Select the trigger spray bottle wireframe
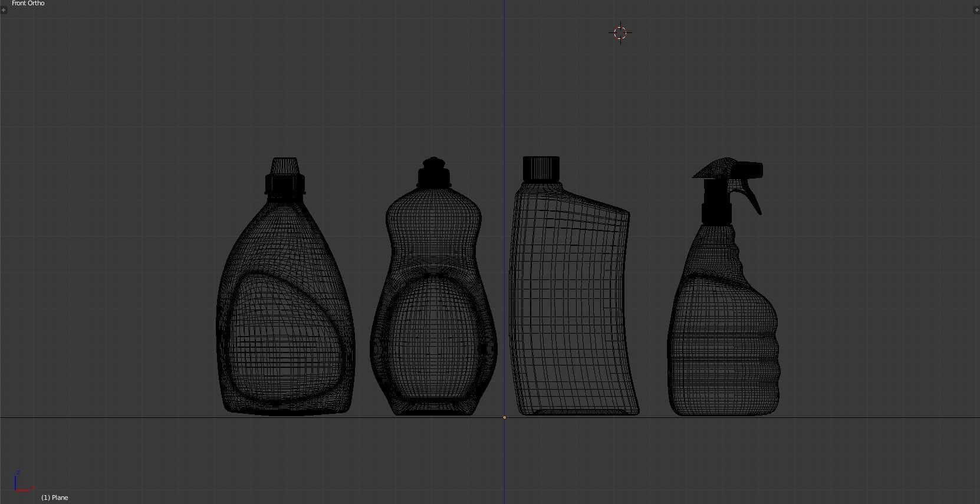Viewport: 980px width, 504px height. pos(724,286)
